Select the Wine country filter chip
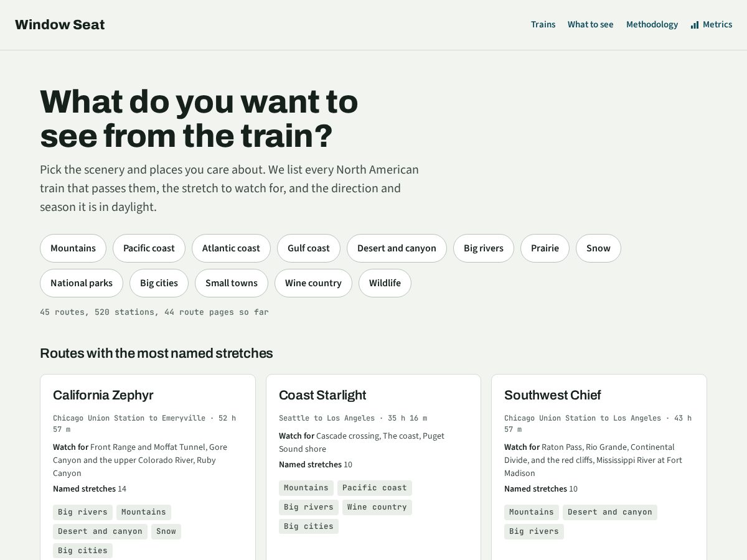The width and height of the screenshot is (747, 560). (313, 283)
